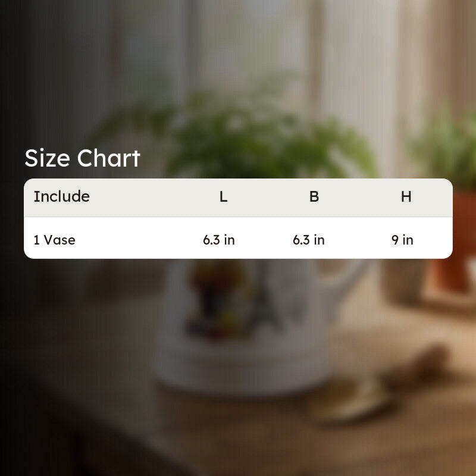476x476 pixels.
Task: Click the H column header
Action: tap(406, 197)
